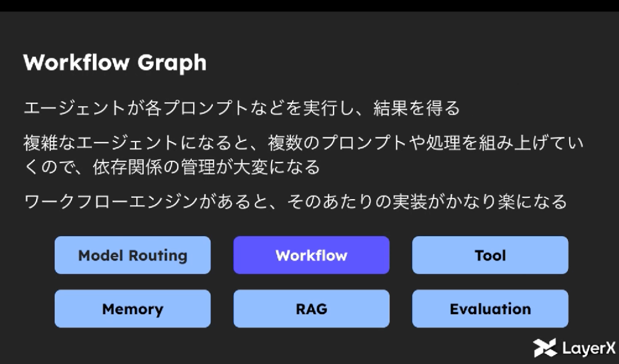Click the LayerX logo icon

click(545, 348)
